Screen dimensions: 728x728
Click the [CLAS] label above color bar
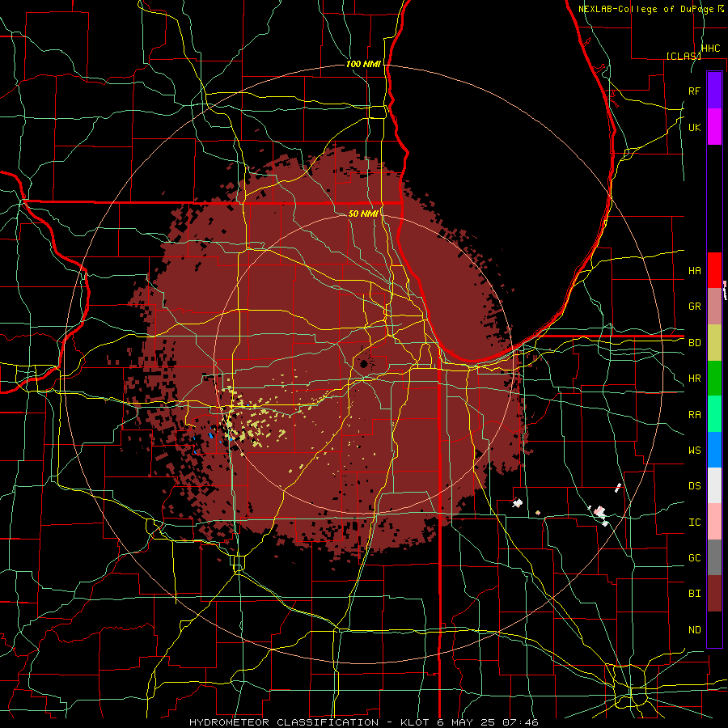click(x=684, y=56)
